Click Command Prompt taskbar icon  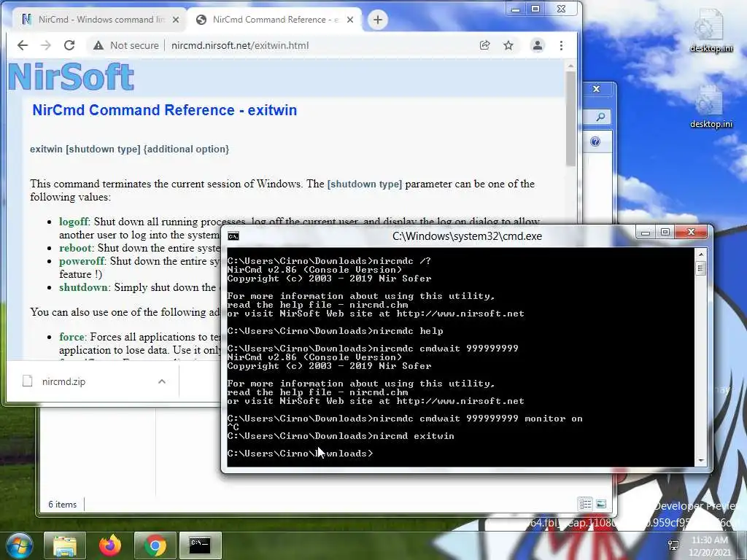pos(200,545)
